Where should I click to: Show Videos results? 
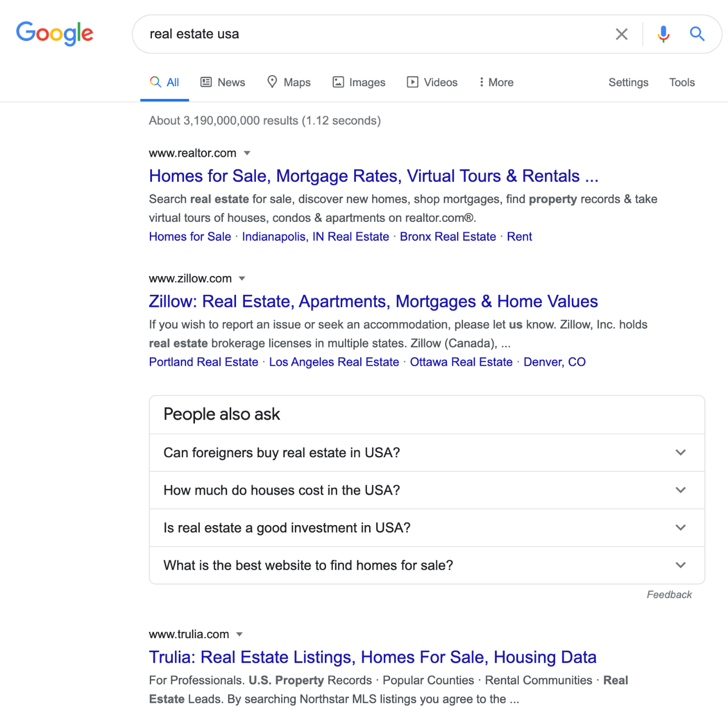432,83
